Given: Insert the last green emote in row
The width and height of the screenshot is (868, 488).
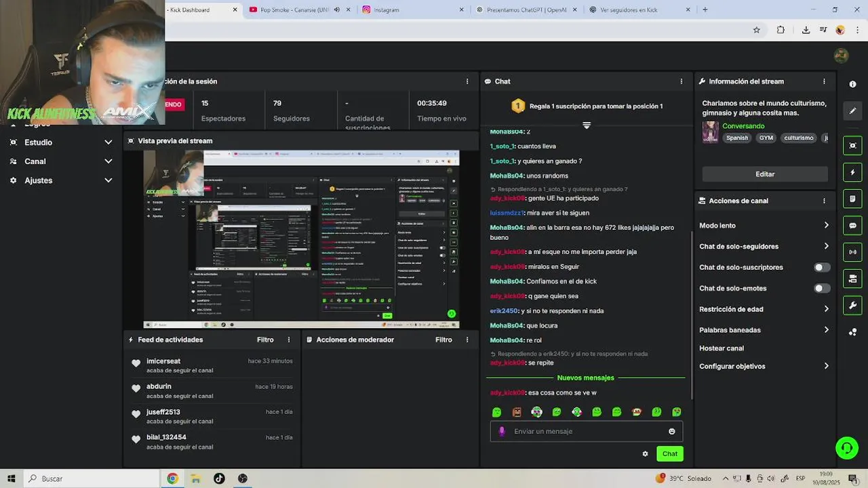Looking at the screenshot, I should point(677,412).
